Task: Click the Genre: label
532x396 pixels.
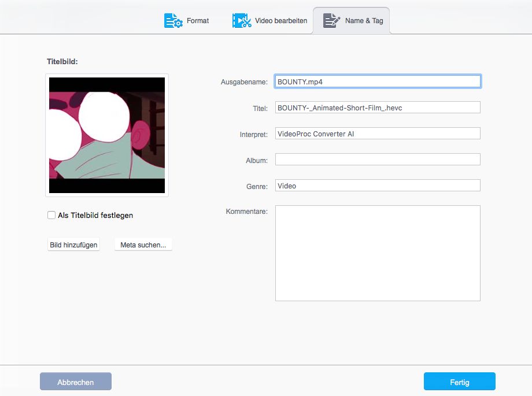Action: click(257, 186)
